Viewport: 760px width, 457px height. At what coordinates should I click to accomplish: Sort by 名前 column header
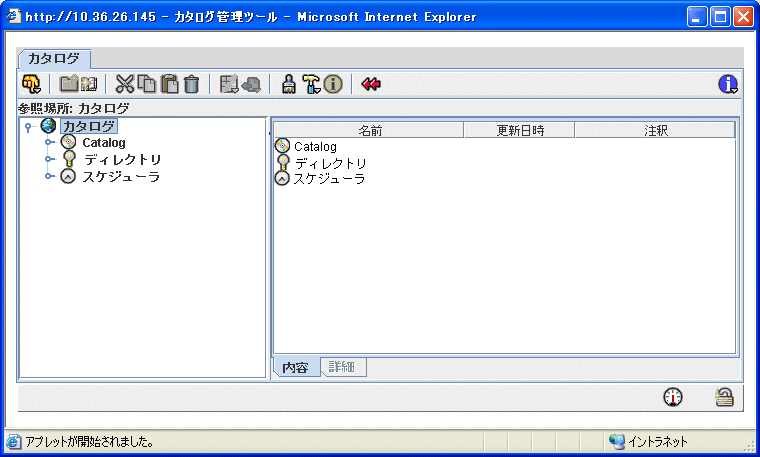[x=369, y=130]
